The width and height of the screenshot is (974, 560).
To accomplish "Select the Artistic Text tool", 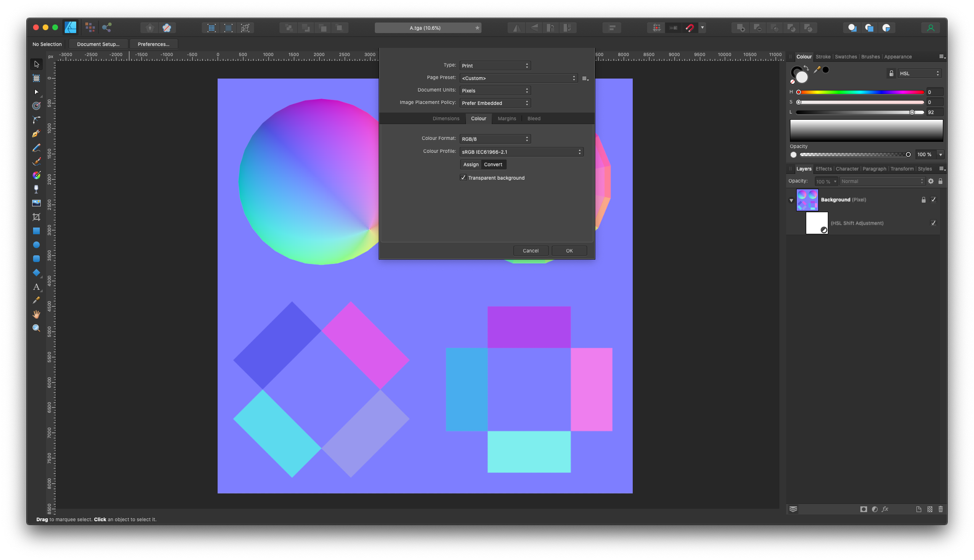I will pyautogui.click(x=36, y=287).
